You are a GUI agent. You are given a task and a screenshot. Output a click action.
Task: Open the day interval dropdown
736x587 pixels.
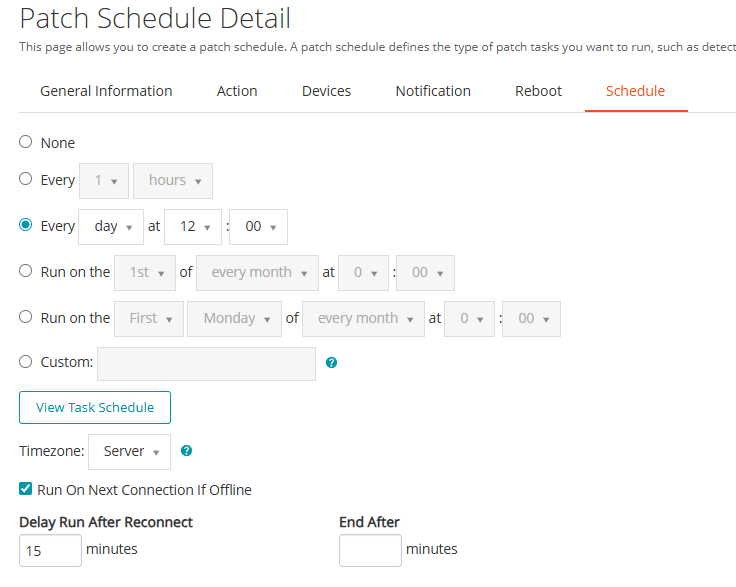coord(111,226)
